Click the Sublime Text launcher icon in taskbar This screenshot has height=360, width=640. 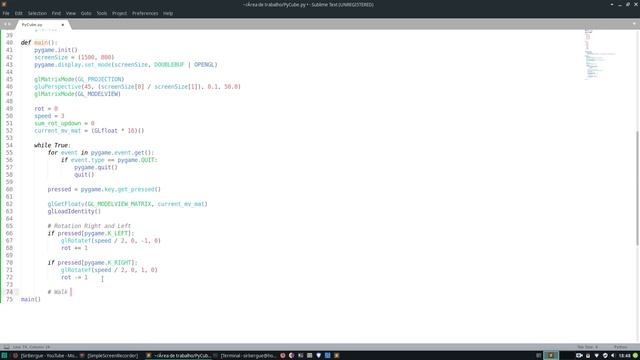[337, 356]
